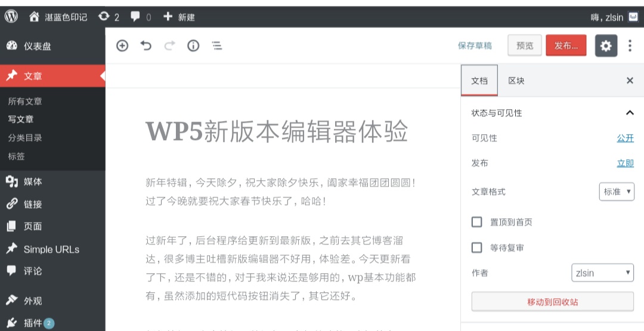Close the settings sidebar panel
Viewport: 644px width, 331px height.
click(630, 81)
